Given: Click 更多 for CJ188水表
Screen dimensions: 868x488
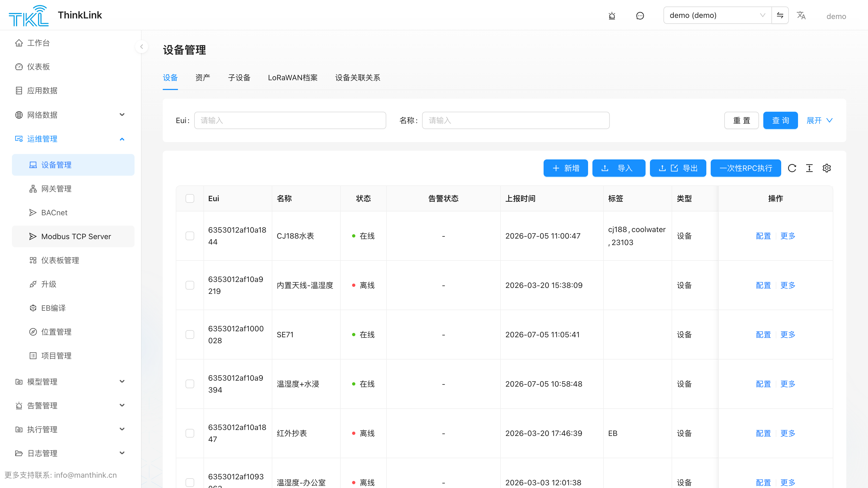Looking at the screenshot, I should pos(788,236).
